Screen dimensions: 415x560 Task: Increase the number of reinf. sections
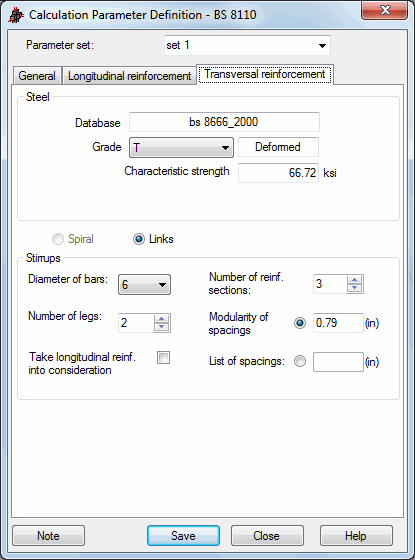pos(355,280)
